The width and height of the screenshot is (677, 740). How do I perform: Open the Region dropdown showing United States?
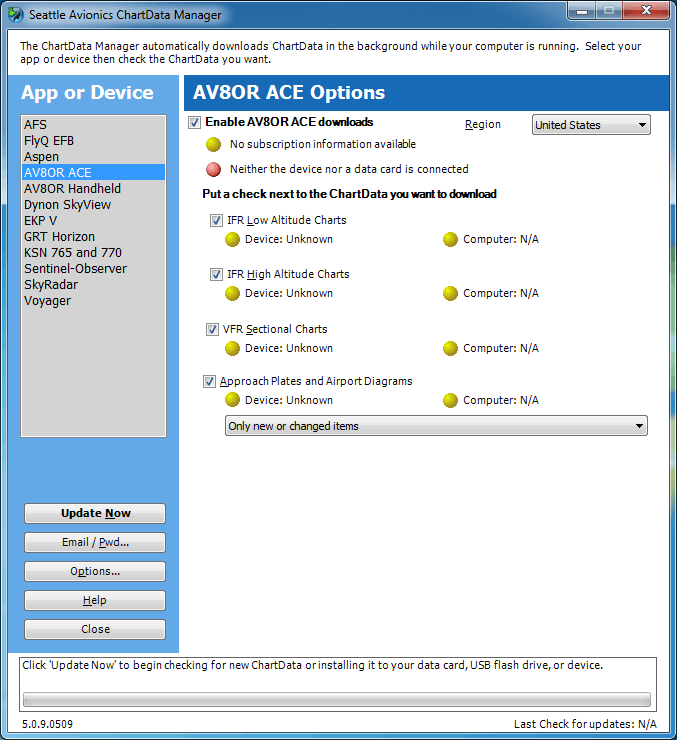591,125
